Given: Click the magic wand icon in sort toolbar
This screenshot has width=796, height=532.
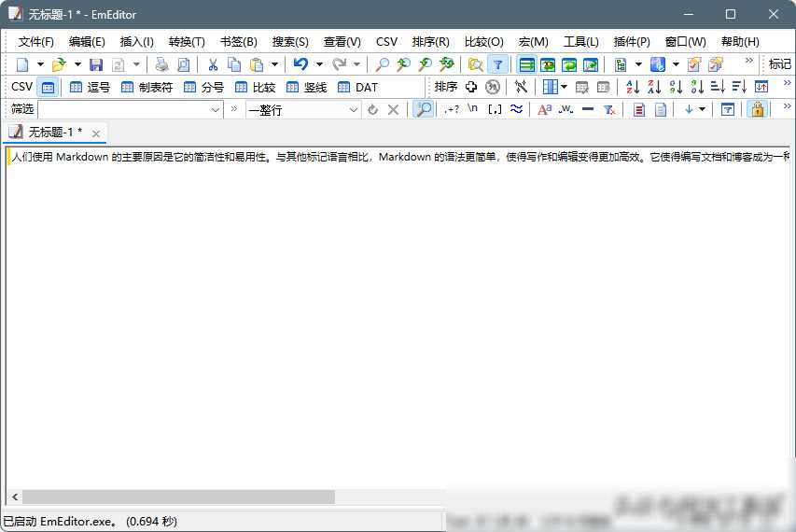Looking at the screenshot, I should 521,87.
